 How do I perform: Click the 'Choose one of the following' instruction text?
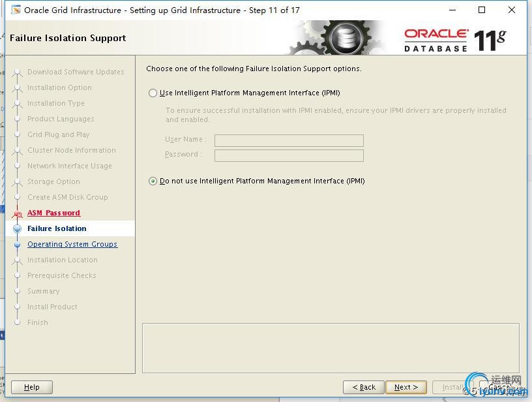click(x=254, y=69)
